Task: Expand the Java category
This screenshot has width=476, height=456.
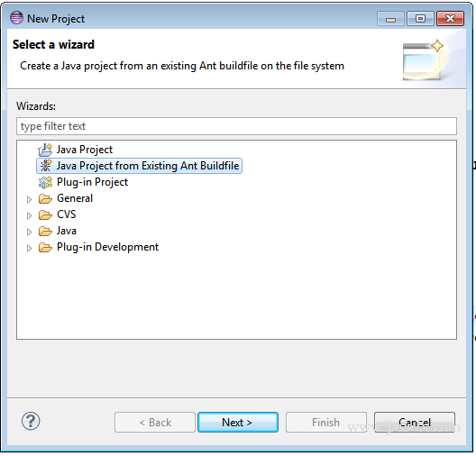Action: tap(29, 233)
